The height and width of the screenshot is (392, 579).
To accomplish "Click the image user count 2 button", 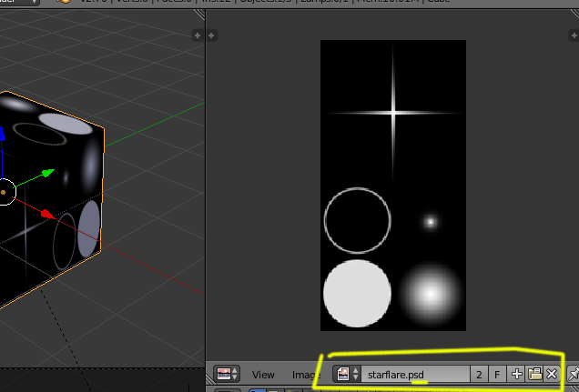I will (479, 375).
